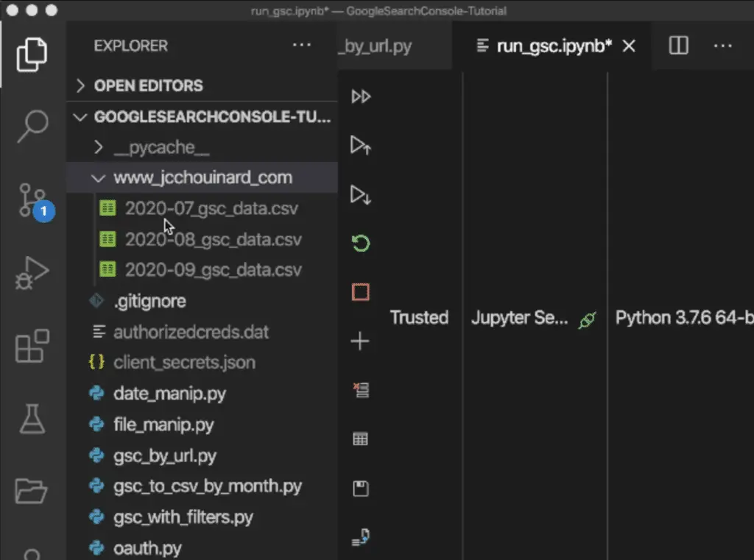Select the Python 3.7.6 64-bit kernel
Viewport: 754px width, 560px height.
tap(684, 318)
